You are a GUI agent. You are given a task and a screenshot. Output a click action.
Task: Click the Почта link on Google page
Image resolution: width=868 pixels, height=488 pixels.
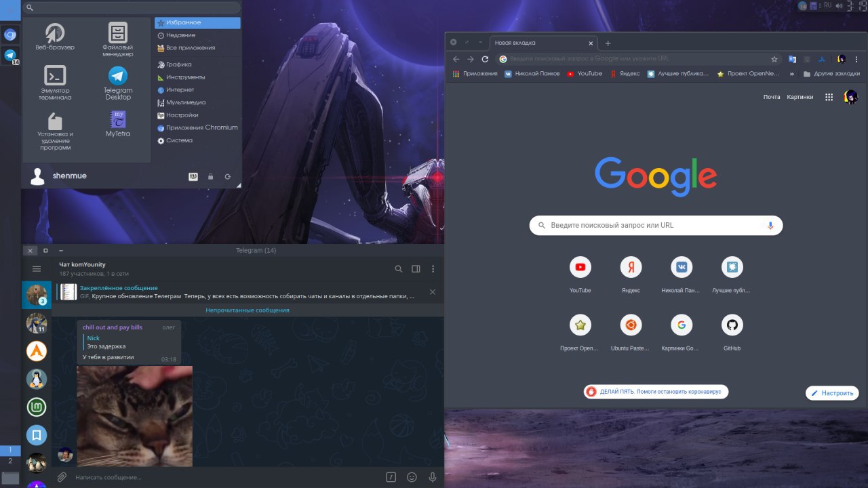tap(772, 97)
